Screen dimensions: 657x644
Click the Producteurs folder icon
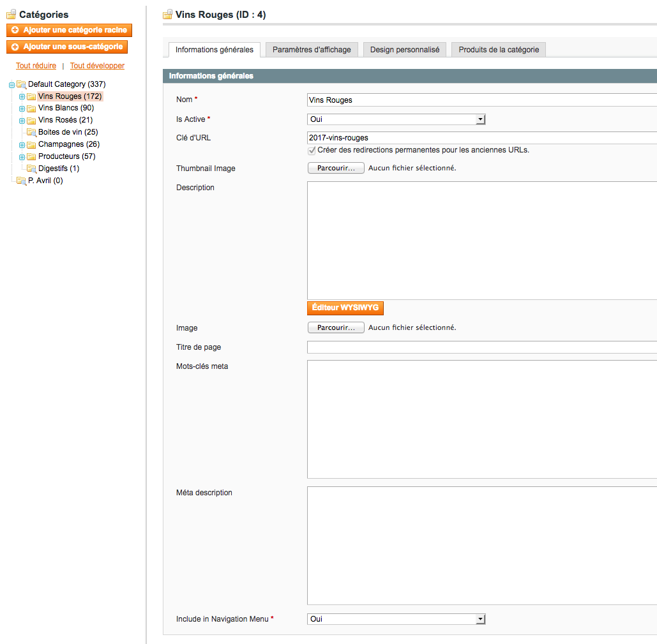point(31,156)
